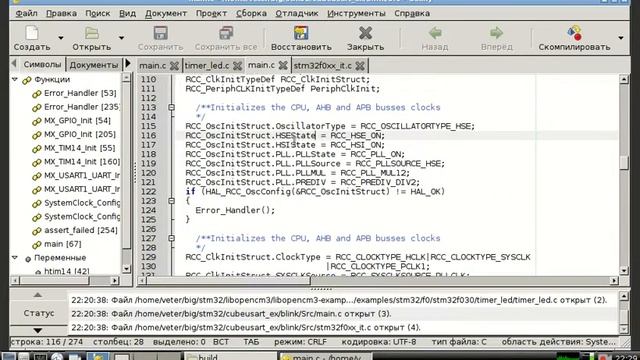Image resolution: width=640 pixels, height=360 pixels.
Task: Open the Инструменты menu
Action: click(x=356, y=13)
